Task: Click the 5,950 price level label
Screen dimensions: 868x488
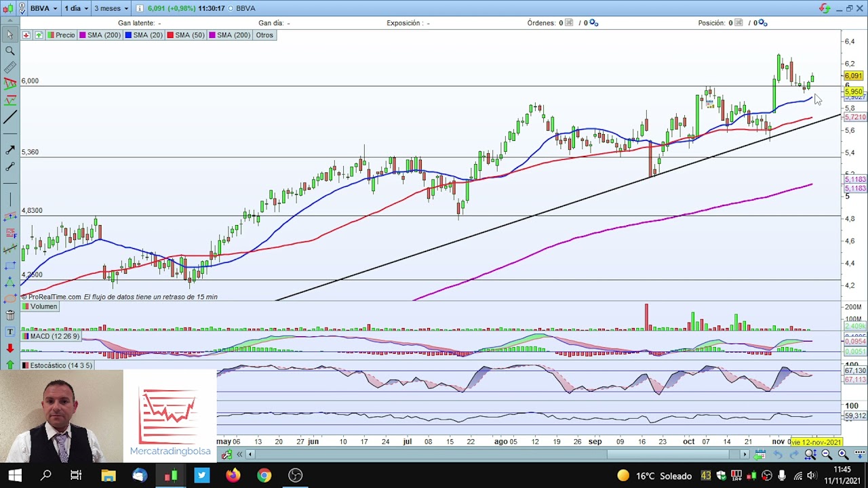Action: click(853, 91)
